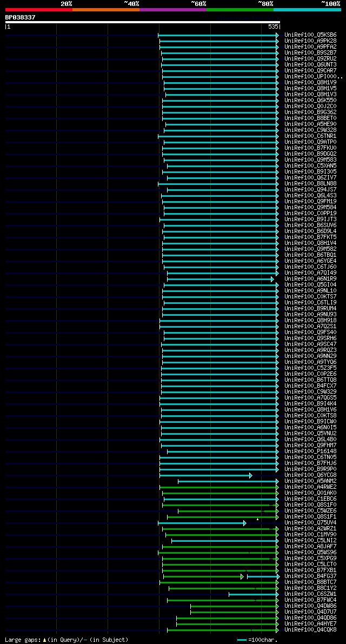The width and height of the screenshot is (346, 644).
Task: Open hit UniRef100_C5Z3F5
Action: point(310,368)
